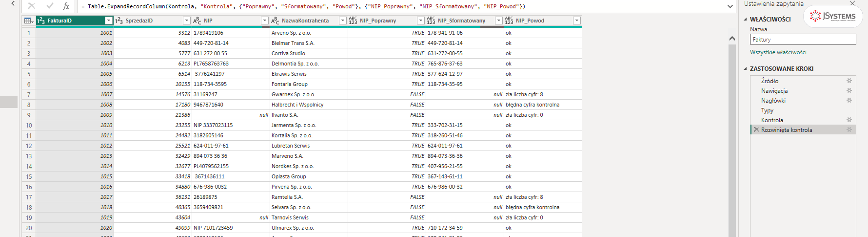Viewport: 868px width, 237px height.
Task: Click null NIP cell for Ilvanto S.A.
Action: click(x=231, y=115)
